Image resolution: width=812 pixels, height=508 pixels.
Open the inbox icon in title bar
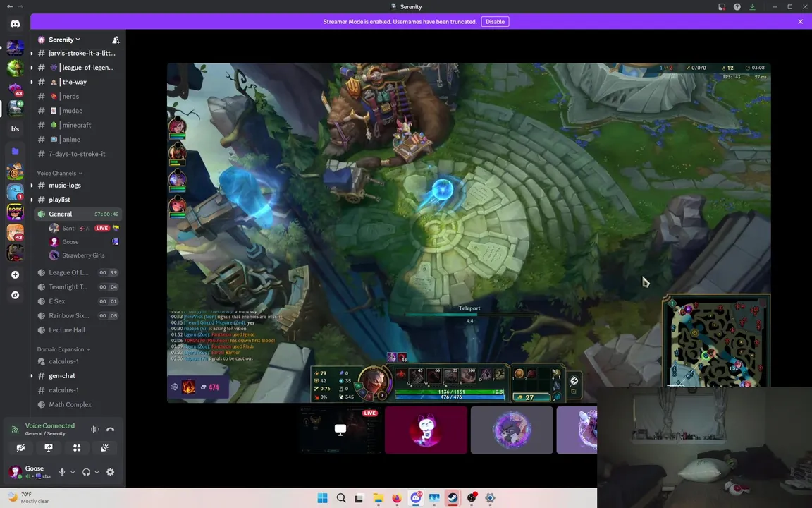(722, 7)
